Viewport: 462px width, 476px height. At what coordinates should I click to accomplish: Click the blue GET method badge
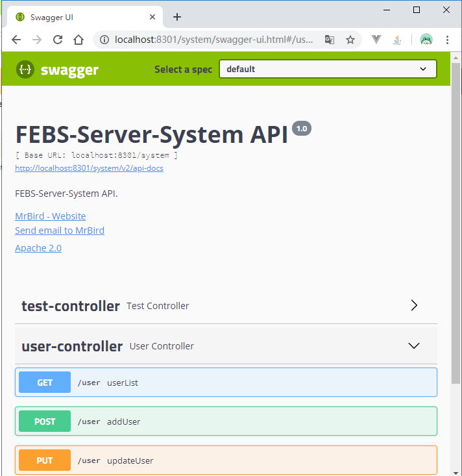click(x=45, y=382)
